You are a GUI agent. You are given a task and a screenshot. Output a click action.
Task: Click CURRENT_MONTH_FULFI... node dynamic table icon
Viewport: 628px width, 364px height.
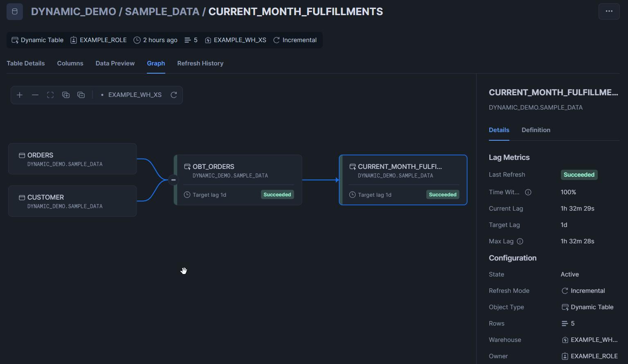coord(353,167)
